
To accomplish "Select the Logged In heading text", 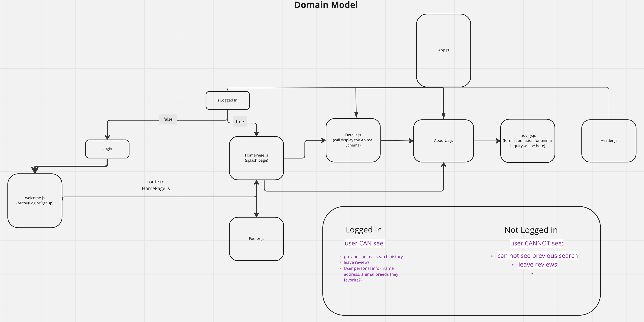I will 363,230.
